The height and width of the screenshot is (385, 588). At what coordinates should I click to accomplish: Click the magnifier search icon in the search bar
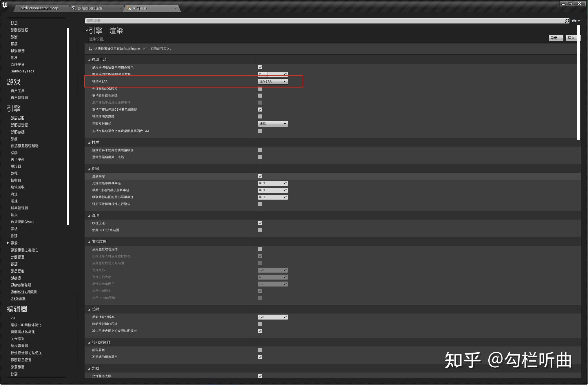pyautogui.click(x=567, y=21)
